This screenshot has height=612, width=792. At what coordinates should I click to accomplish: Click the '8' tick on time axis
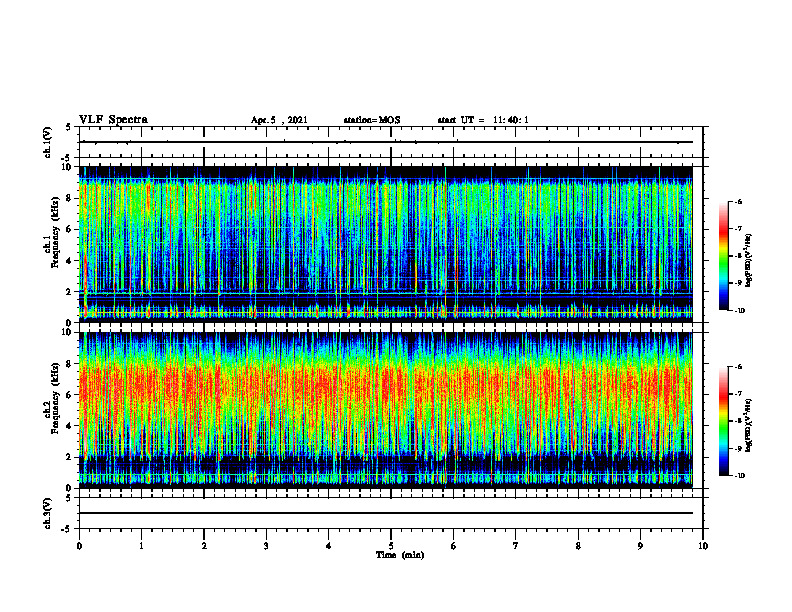(578, 546)
